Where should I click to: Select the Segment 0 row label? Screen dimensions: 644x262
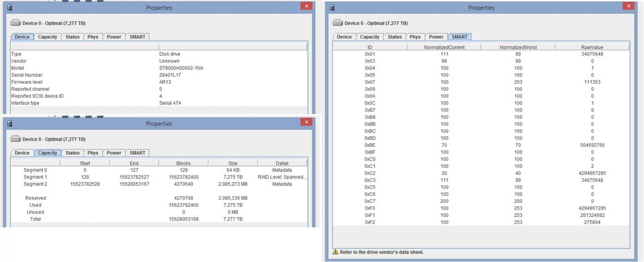(x=35, y=170)
